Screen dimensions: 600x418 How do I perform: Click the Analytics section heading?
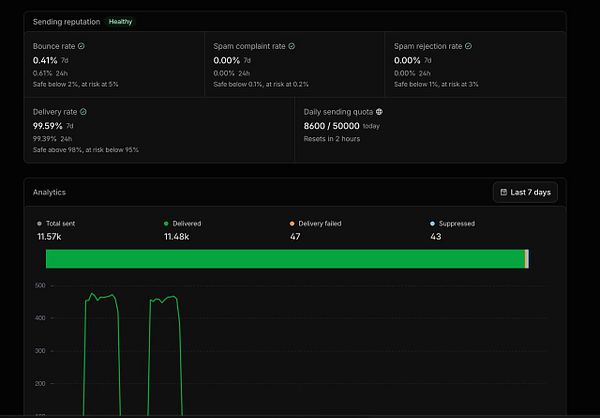49,192
